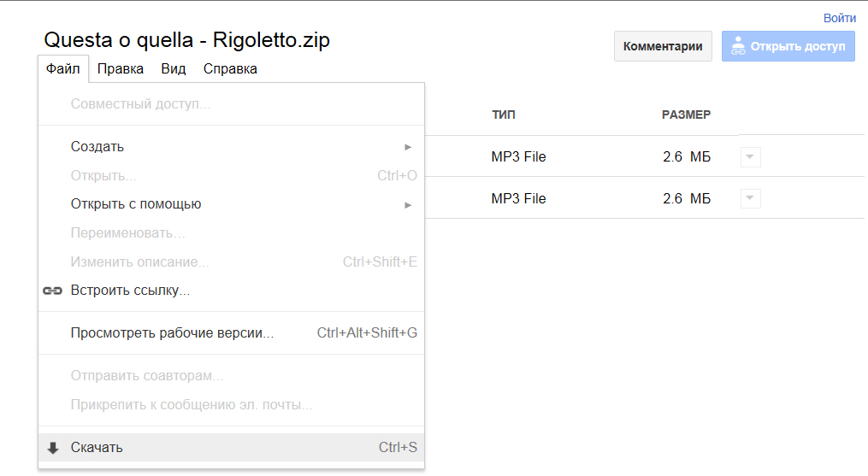Click the Открыть доступ share button
This screenshot has height=476, width=868.
pos(788,46)
